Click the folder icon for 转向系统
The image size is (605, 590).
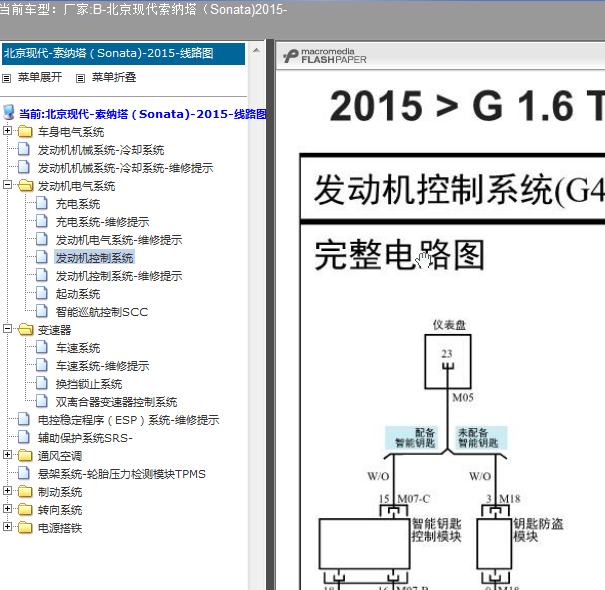coord(25,510)
